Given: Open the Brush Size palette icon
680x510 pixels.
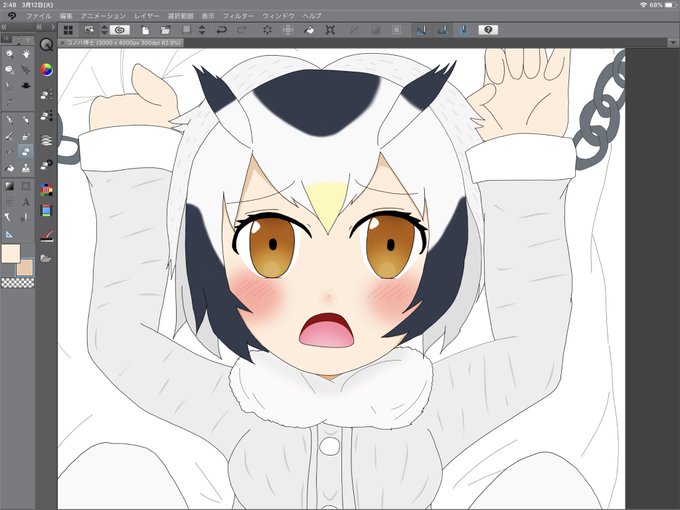Looking at the screenshot, I should click(x=46, y=116).
